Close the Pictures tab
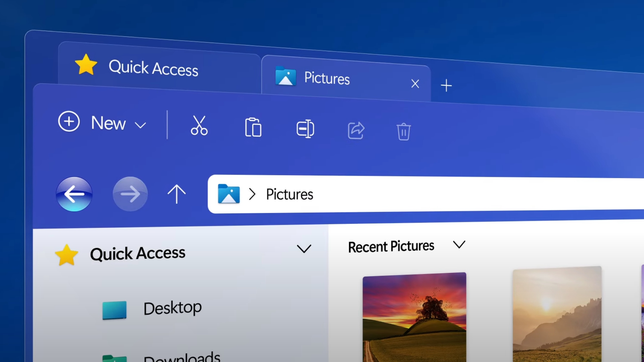 click(x=415, y=84)
